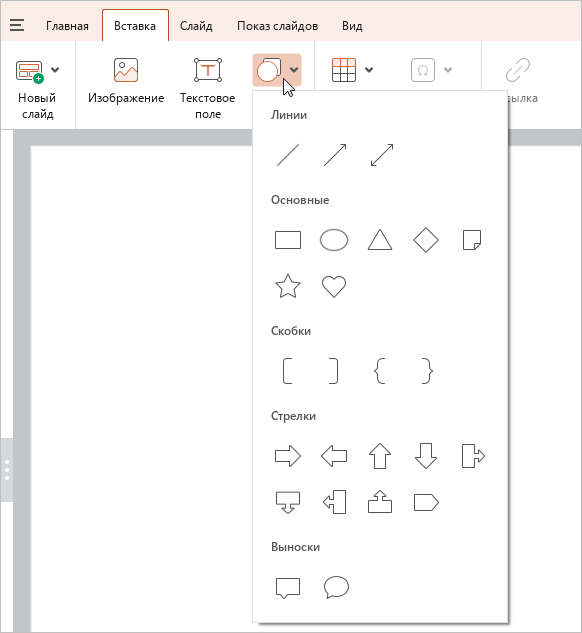Open the table insert dropdown arrow
Viewport: 582px width, 633px height.
[x=369, y=70]
